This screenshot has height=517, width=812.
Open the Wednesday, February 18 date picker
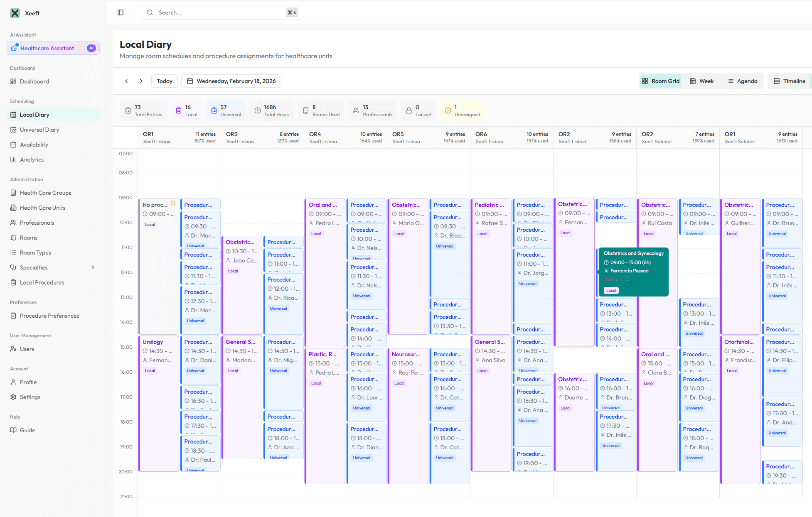[231, 81]
